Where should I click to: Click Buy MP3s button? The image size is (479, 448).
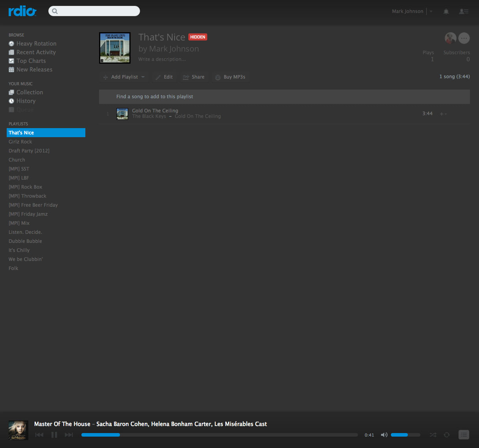[x=230, y=77]
